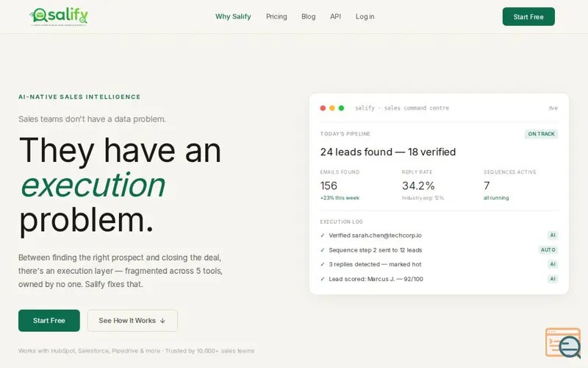Click the yellow dot in command centre window
The width and height of the screenshot is (588, 368).
click(x=332, y=108)
